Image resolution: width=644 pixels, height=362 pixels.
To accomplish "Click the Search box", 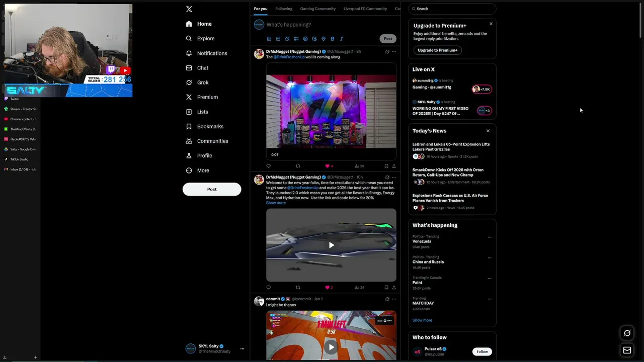I will [452, 9].
